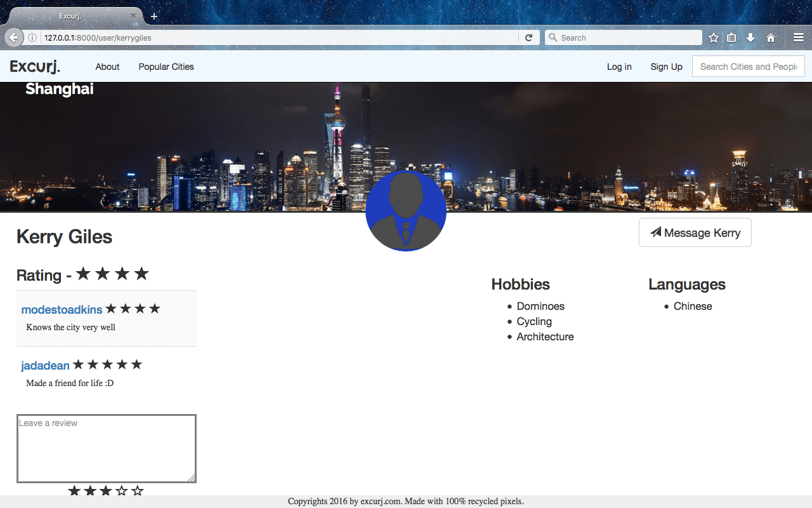Open the Popular Cities menu item
Screen dimensions: 812x508
pyautogui.click(x=166, y=67)
